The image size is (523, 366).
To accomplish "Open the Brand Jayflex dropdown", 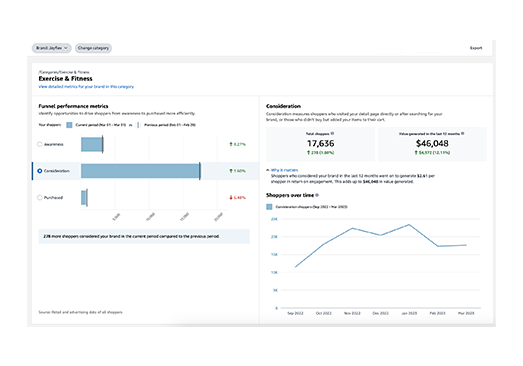I will tap(52, 48).
